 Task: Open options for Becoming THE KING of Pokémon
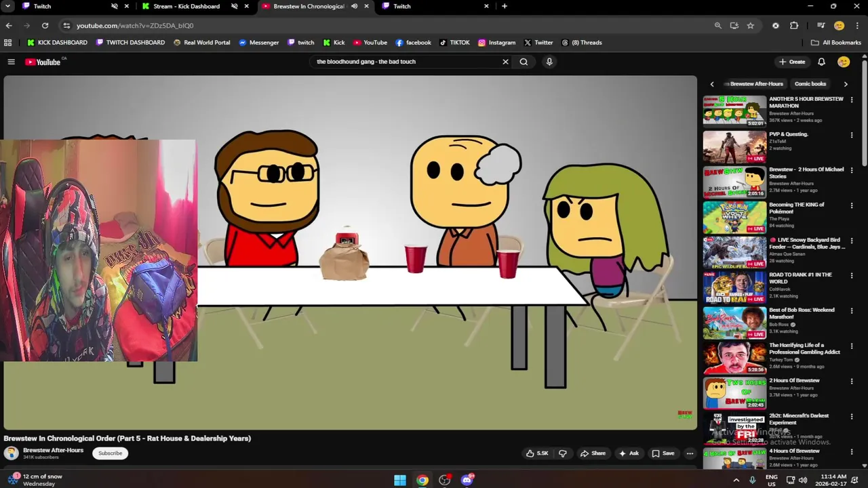(852, 205)
